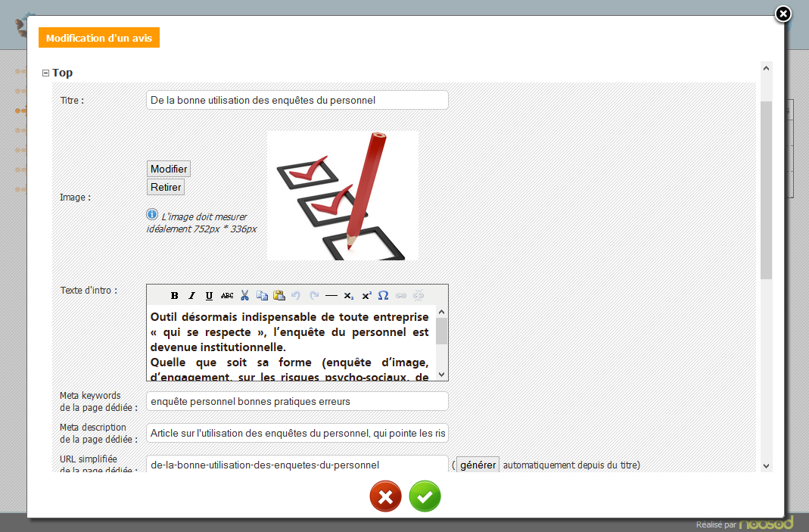Apply bold formatting in intro editor
This screenshot has height=532, width=809.
pos(174,296)
